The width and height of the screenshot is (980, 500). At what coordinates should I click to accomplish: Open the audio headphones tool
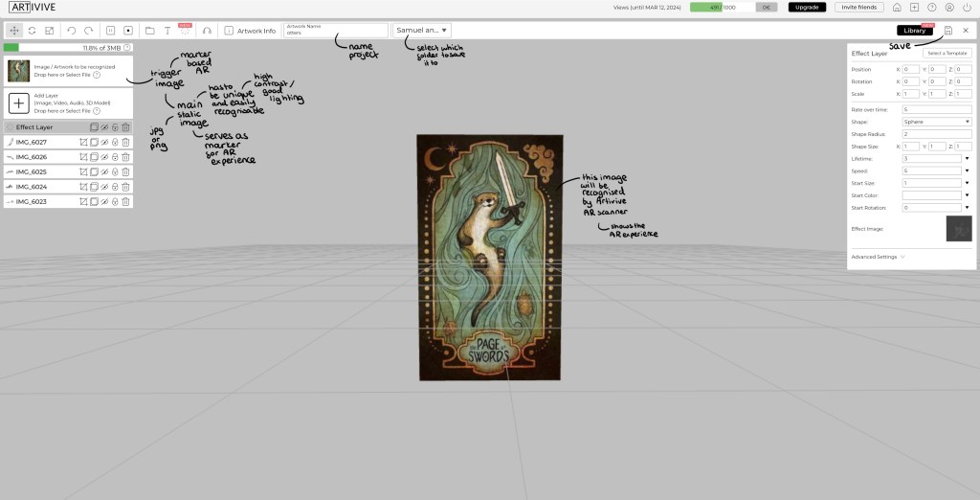click(207, 31)
